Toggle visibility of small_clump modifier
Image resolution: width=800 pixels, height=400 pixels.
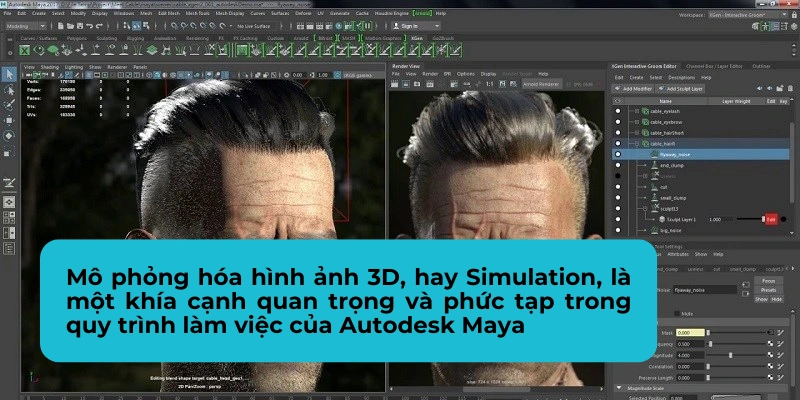click(x=618, y=197)
